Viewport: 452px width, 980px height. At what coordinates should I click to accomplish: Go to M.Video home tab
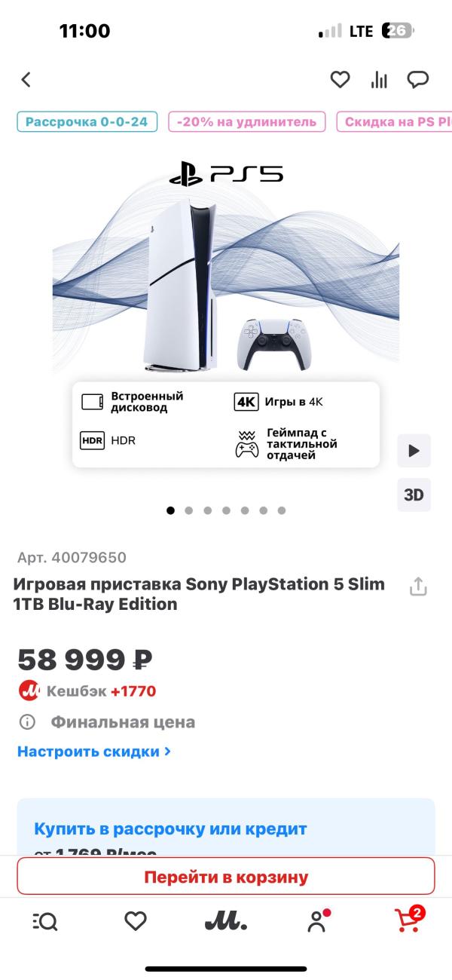[x=226, y=921]
